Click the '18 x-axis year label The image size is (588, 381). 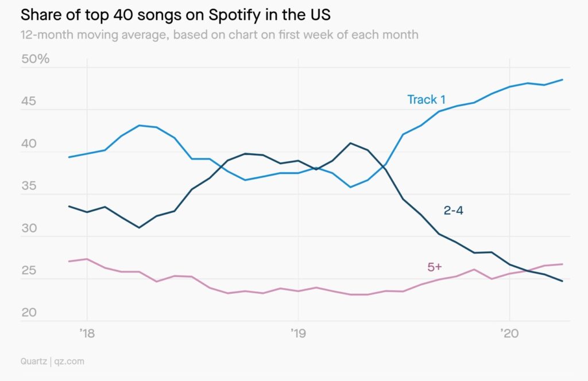tap(87, 333)
